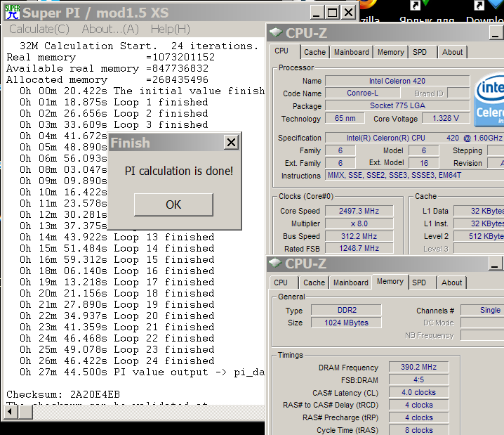The image size is (504, 435).
Task: Click the Level 2 cache value '512 KBytes'
Action: coord(479,236)
